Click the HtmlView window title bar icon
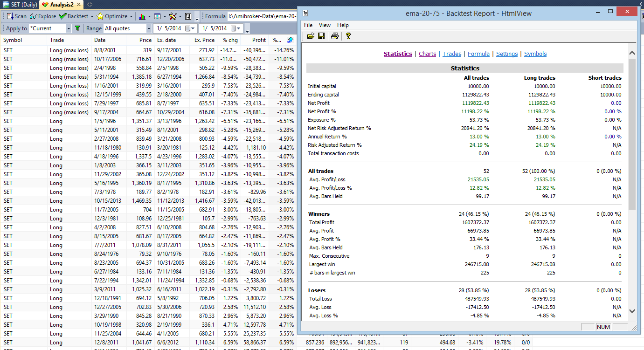This screenshot has height=350, width=644. (x=305, y=14)
